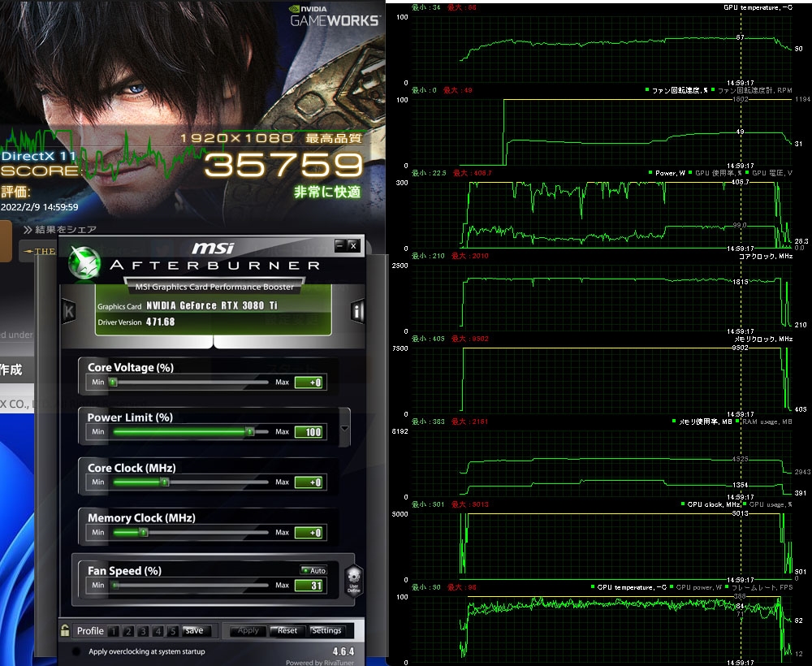The width and height of the screenshot is (812, 666).
Task: Minimize the MSI Afterburner window
Action: [339, 245]
